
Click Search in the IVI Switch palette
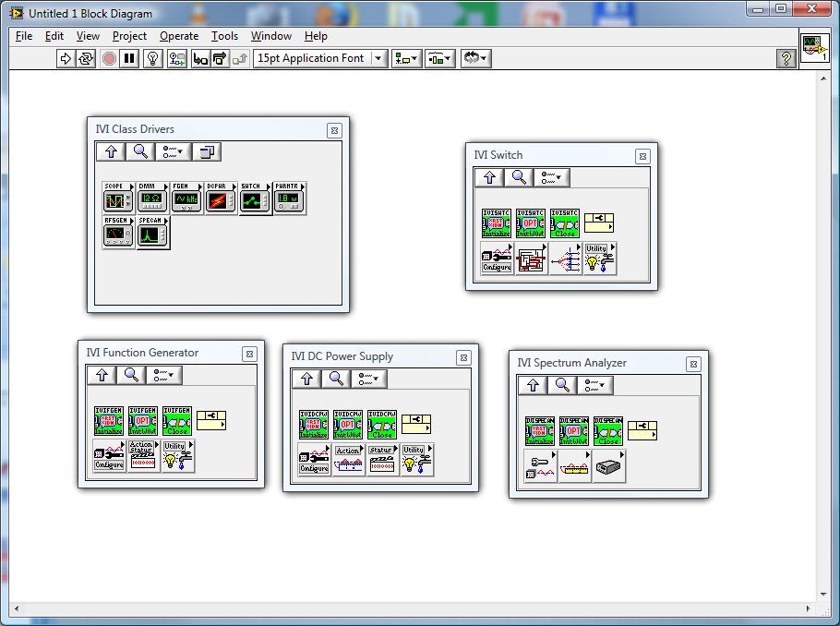point(519,177)
